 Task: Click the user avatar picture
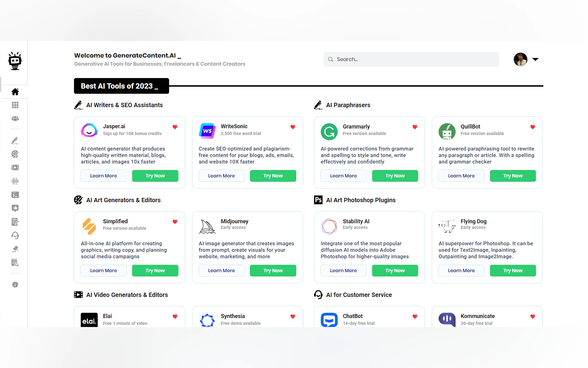pyautogui.click(x=520, y=59)
